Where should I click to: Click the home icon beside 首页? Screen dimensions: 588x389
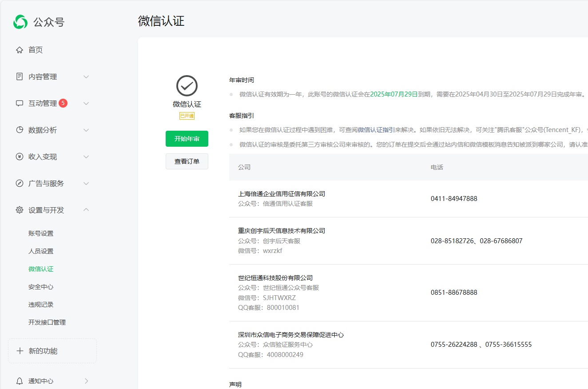coord(20,50)
